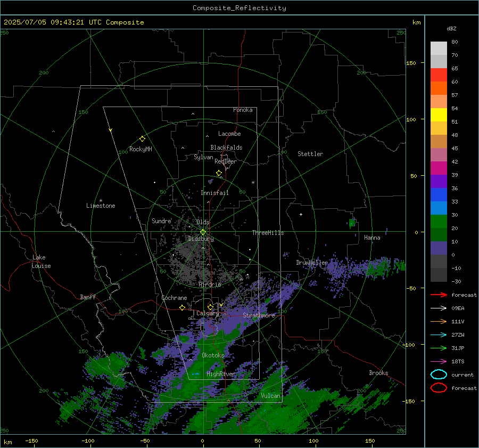Image resolution: width=479 pixels, height=448 pixels.
Task: Click the Ponoka map label
Action: pyautogui.click(x=243, y=110)
